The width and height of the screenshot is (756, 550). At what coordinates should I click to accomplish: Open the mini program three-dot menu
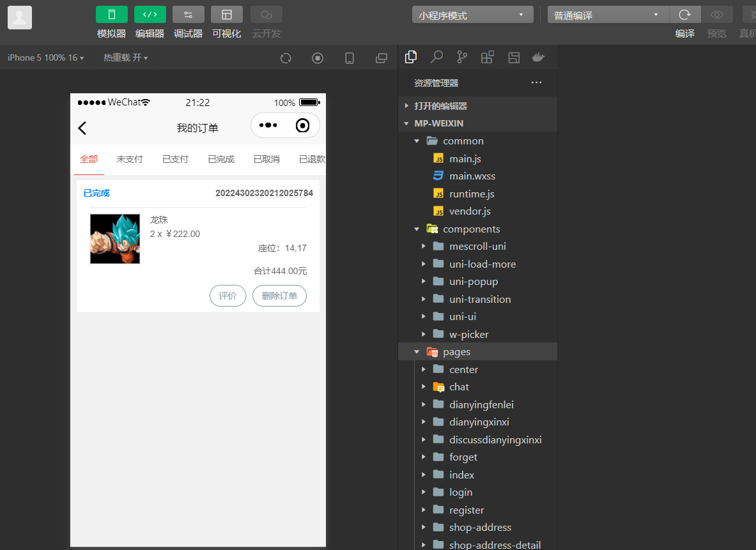tap(268, 125)
